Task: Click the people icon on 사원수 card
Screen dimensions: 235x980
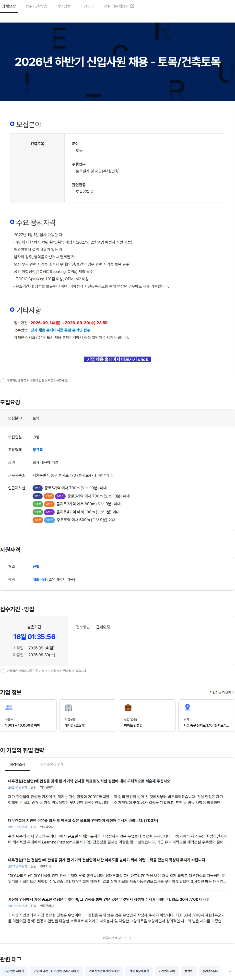Action: pyautogui.click(x=9, y=707)
